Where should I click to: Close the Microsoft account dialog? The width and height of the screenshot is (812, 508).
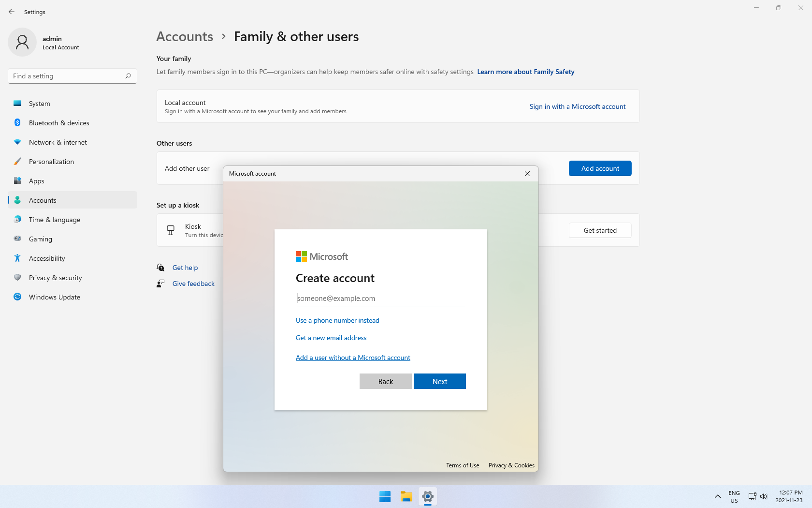pyautogui.click(x=527, y=174)
